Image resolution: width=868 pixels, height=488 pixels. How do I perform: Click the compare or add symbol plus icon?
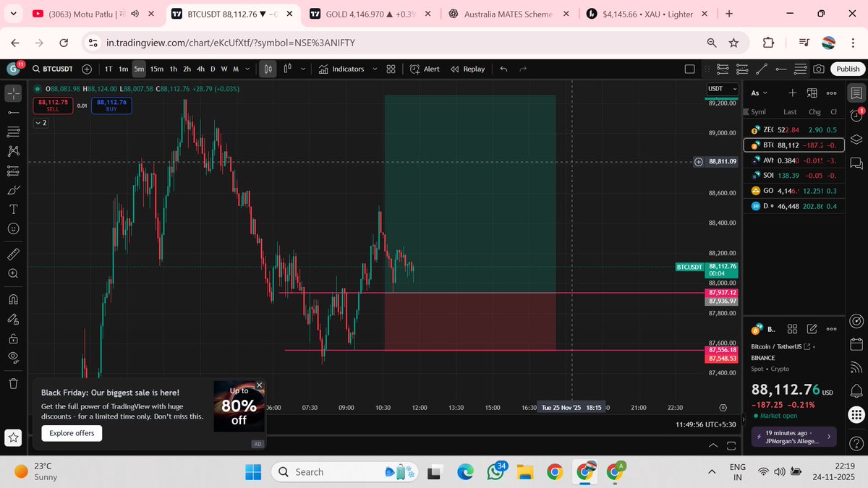click(87, 69)
